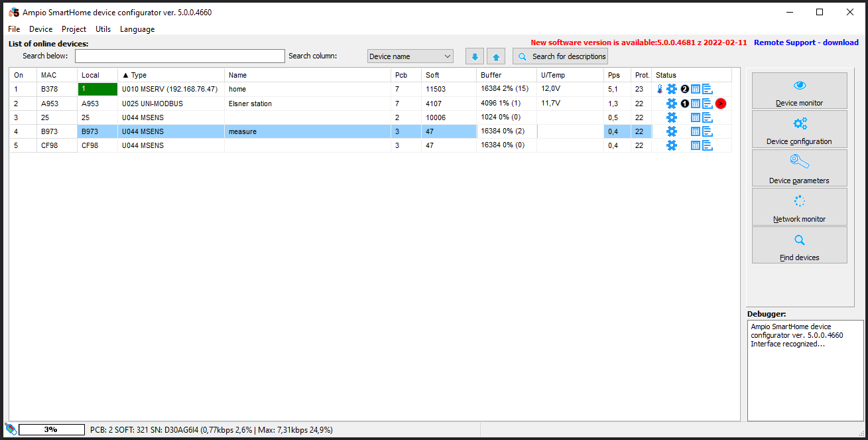Click the new software version available notice
Screen dimensions: 868x440
(x=639, y=42)
